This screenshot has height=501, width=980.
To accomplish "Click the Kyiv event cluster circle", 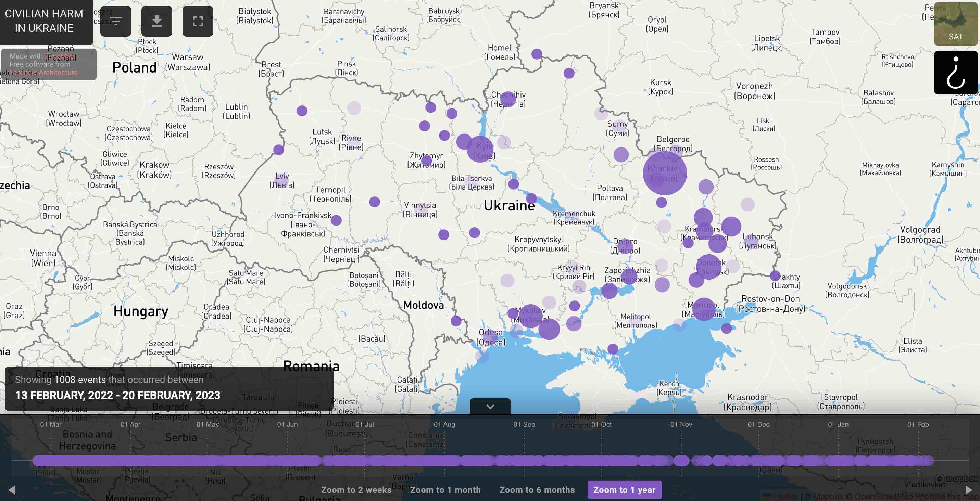I will point(480,149).
